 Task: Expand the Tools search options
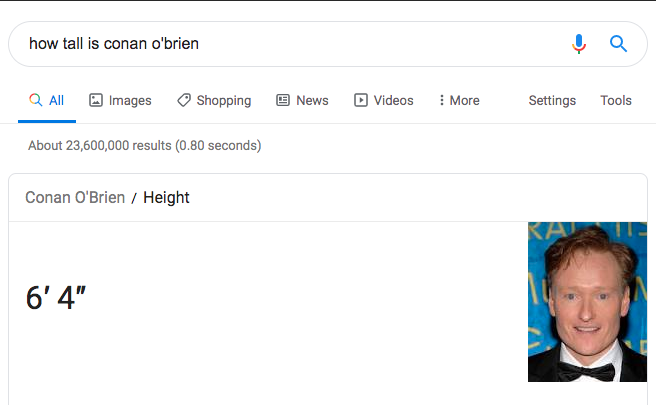[x=616, y=100]
